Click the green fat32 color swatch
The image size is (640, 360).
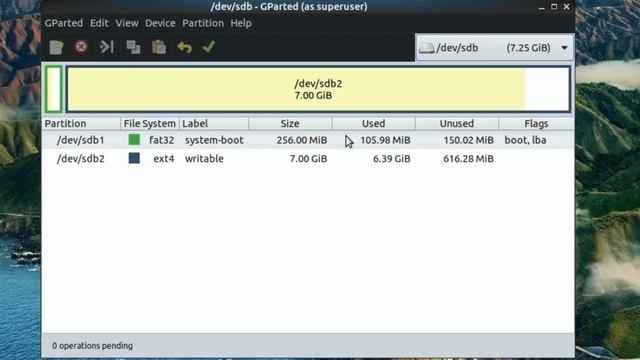[x=134, y=140]
